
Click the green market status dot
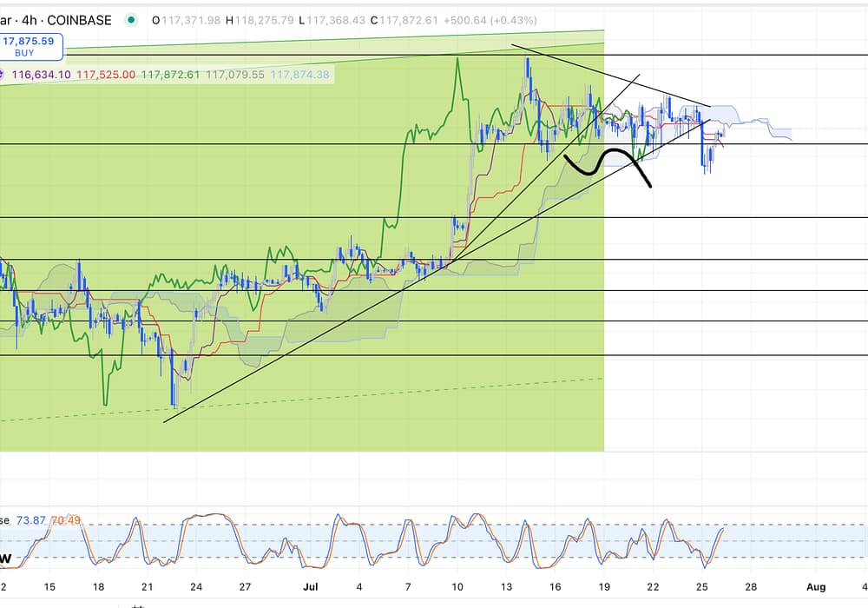tap(131, 19)
